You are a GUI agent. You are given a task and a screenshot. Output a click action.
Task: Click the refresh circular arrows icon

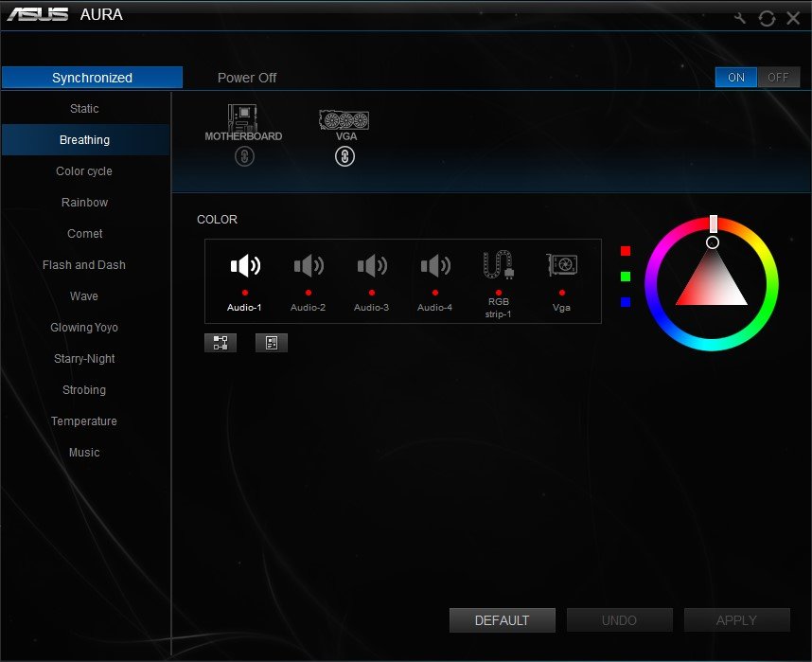(x=767, y=19)
